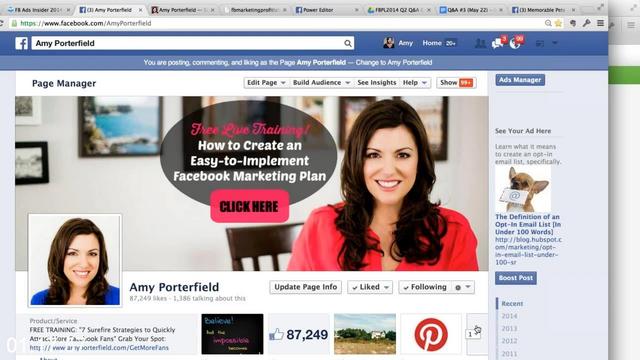
Task: Expand more apps arrow showing 1
Action: [473, 333]
